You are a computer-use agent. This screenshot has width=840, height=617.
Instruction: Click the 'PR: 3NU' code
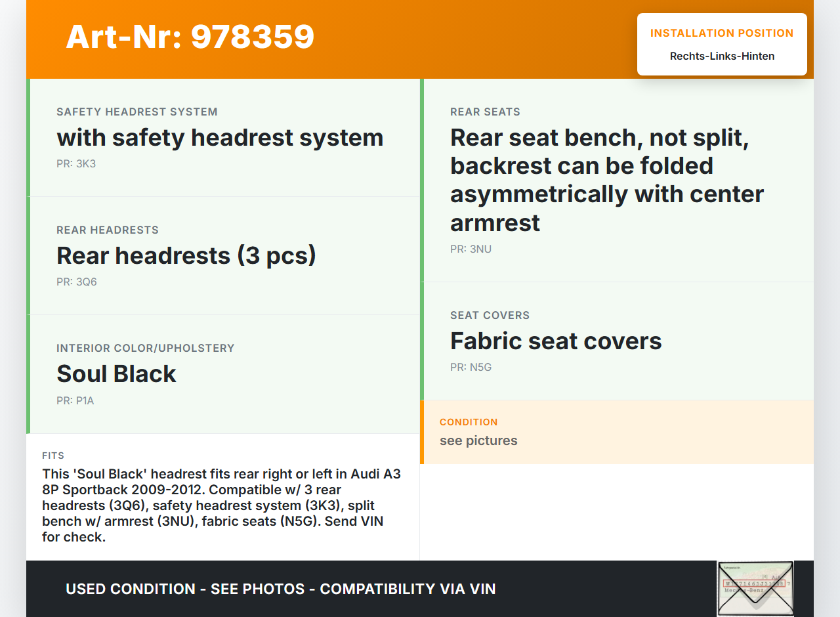[471, 249]
